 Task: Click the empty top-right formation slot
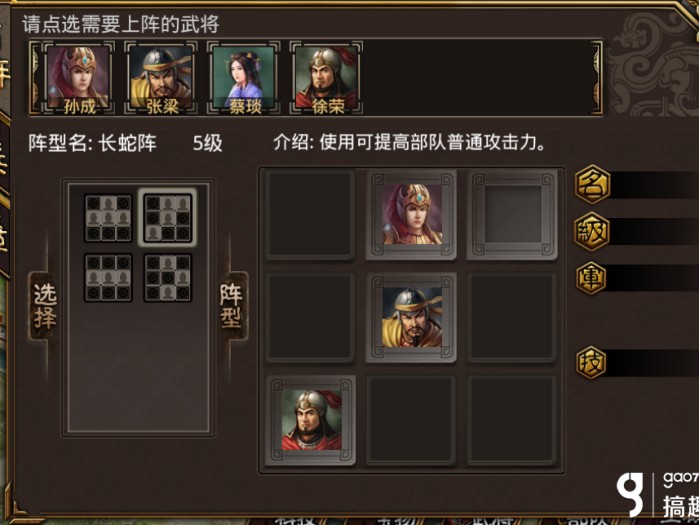[512, 214]
